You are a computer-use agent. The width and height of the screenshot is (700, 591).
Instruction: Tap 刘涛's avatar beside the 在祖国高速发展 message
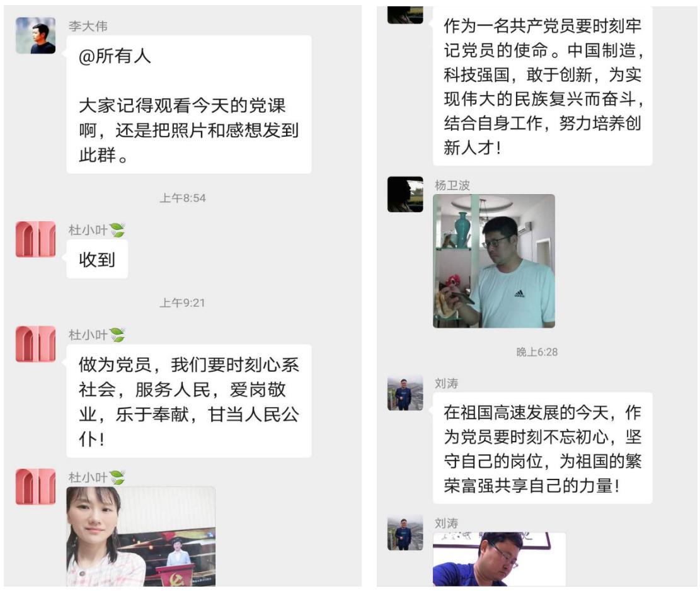click(405, 393)
